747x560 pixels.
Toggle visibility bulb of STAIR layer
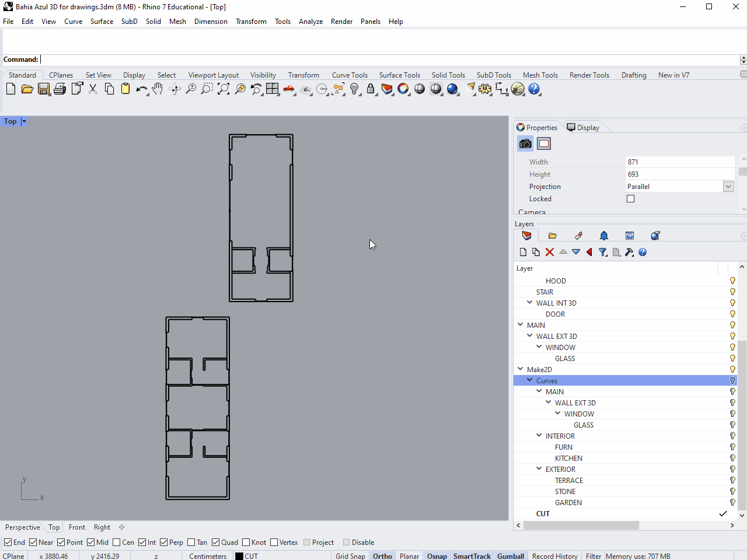(732, 292)
